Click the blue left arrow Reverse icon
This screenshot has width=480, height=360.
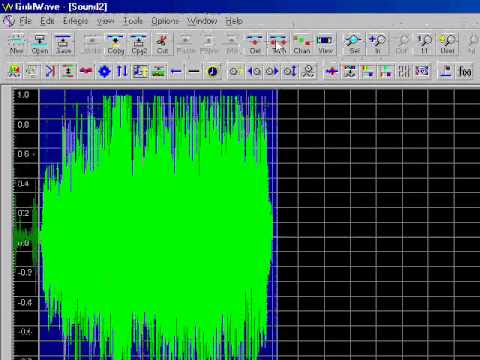pyautogui.click(x=176, y=71)
